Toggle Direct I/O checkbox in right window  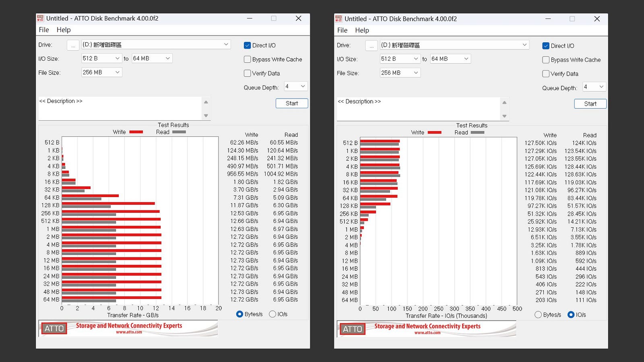point(546,46)
